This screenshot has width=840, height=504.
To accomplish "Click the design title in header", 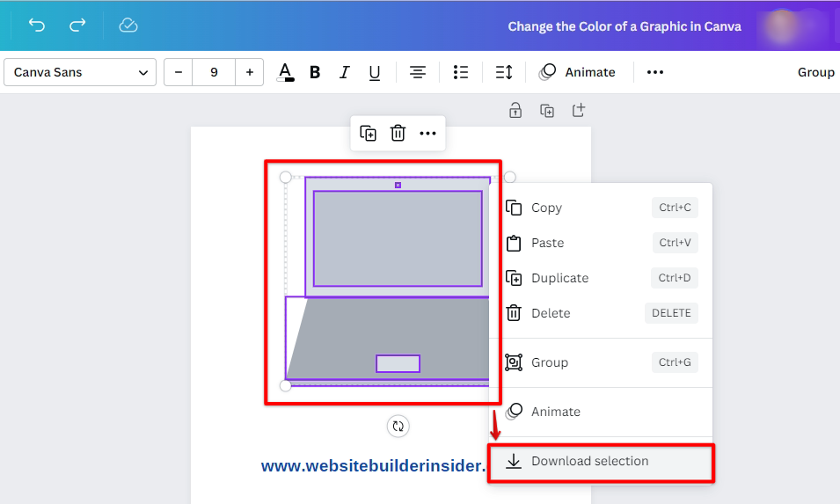I will (625, 26).
